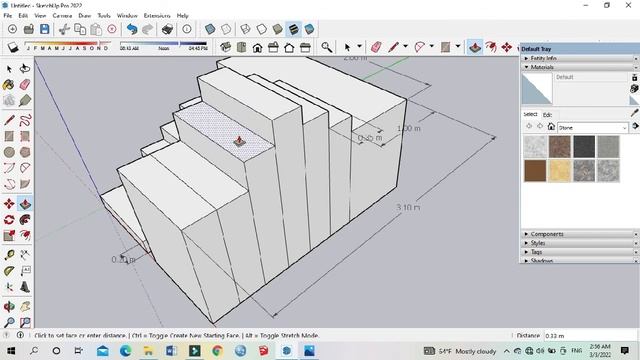
Task: Select the Rotate tool in left toolbar
Action: coord(9,220)
